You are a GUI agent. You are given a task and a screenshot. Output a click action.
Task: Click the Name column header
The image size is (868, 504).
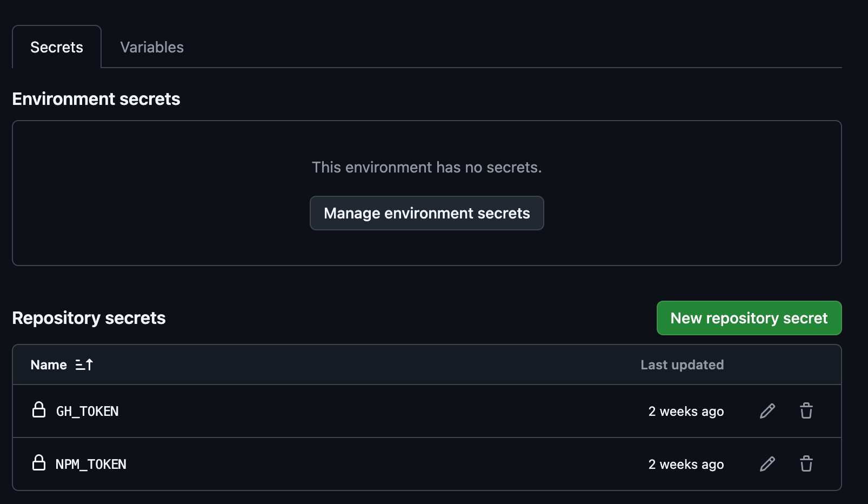pos(49,365)
